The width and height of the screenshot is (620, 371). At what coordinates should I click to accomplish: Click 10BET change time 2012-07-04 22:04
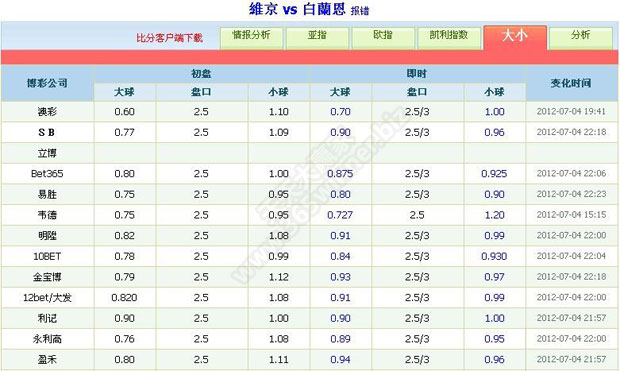point(571,256)
